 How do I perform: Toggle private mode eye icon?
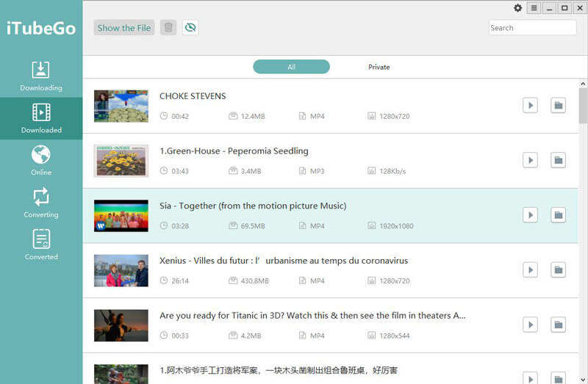pyautogui.click(x=190, y=27)
